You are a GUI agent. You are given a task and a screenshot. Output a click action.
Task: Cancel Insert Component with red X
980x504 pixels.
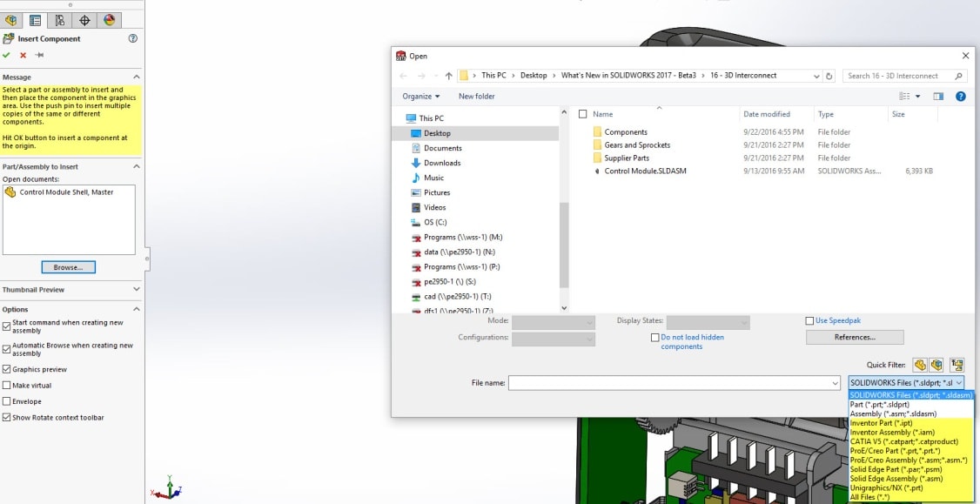pyautogui.click(x=23, y=55)
